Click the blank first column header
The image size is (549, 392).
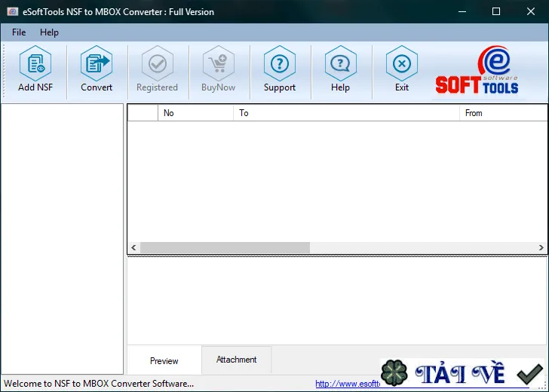(x=143, y=113)
